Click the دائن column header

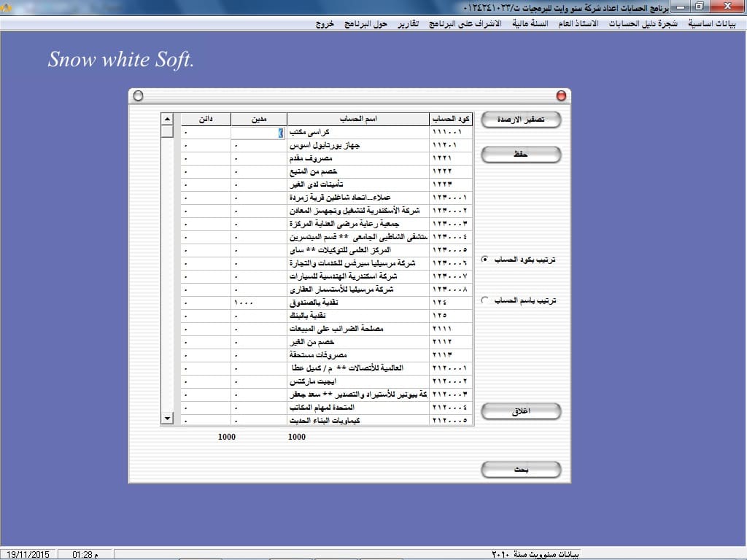pos(206,119)
